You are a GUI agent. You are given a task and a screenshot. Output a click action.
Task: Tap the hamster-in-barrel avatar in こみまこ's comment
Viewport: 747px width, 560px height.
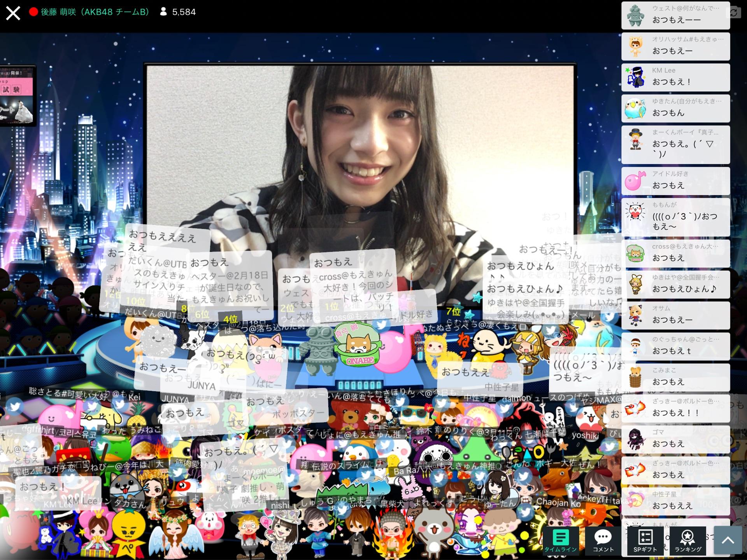click(x=635, y=378)
